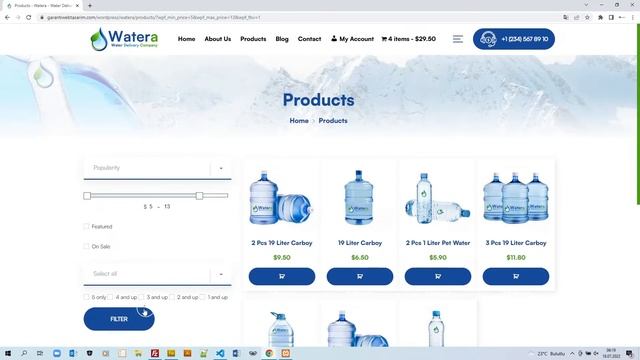Check the '4 and up' rating filter
640x360 pixels.
pyautogui.click(x=110, y=297)
